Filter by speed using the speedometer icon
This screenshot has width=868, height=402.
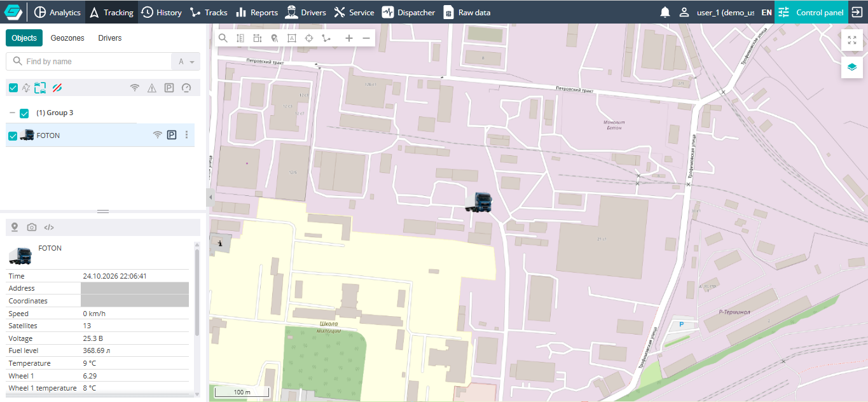pos(186,88)
